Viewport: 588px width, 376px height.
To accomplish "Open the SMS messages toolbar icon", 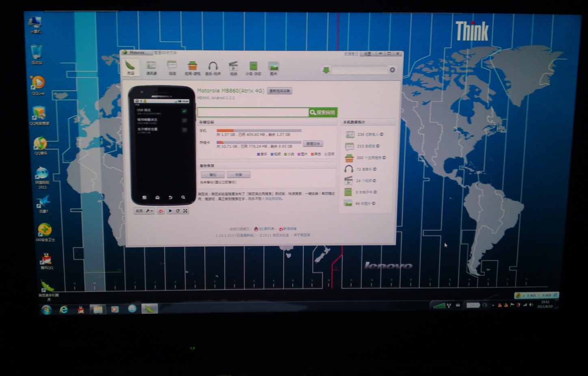I will (172, 67).
